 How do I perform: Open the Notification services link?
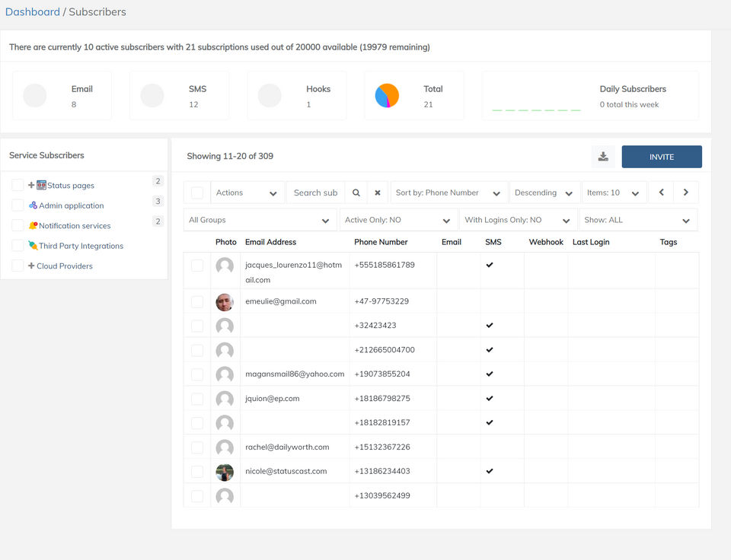75,225
